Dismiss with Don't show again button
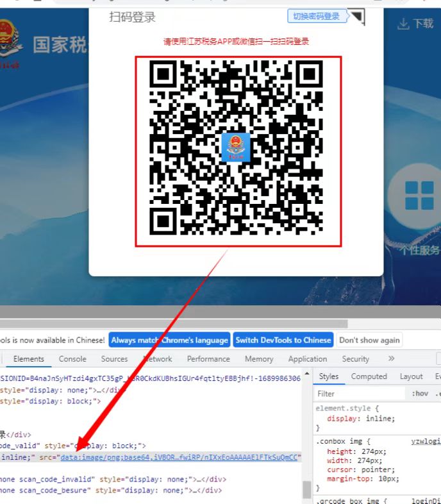 pos(369,340)
